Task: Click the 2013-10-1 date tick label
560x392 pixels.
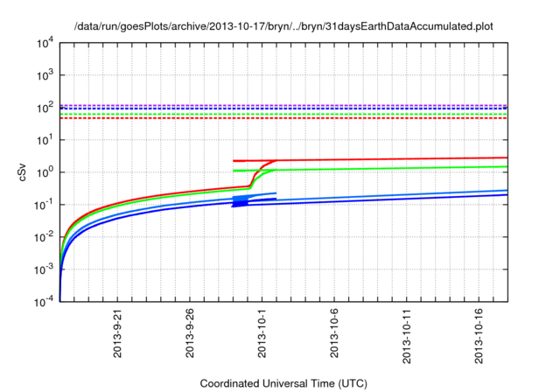Action: (x=262, y=333)
